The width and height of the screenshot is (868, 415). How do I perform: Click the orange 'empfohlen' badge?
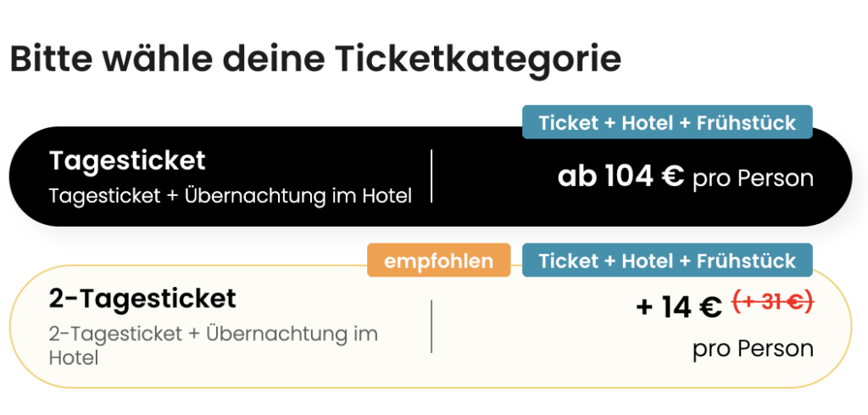pos(438,261)
